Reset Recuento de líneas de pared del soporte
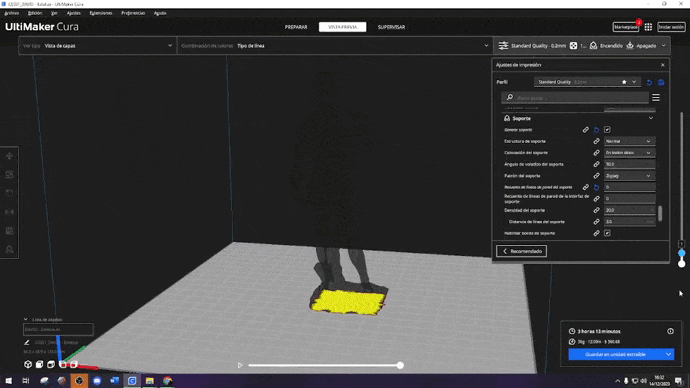Screen dimensions: 690x388 596,187
